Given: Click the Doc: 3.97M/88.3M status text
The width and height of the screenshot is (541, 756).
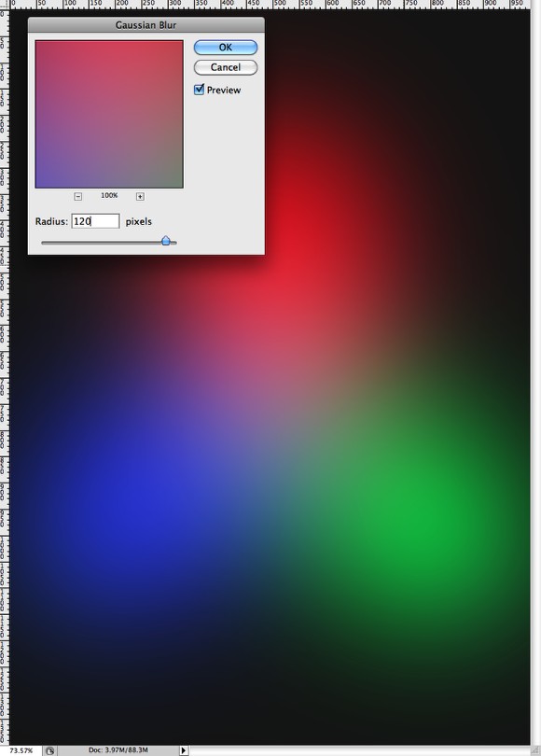Looking at the screenshot, I should [118, 749].
